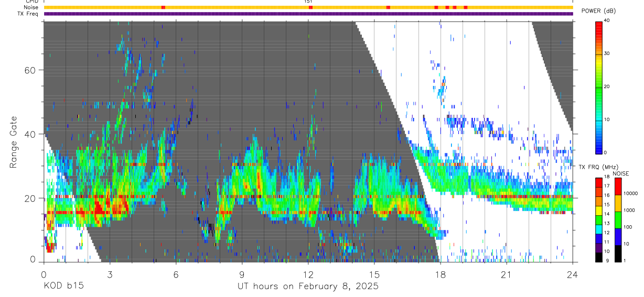This screenshot has width=644, height=297.
Task: Click the yellow swatch in TX FRQ legend
Action: (599, 210)
